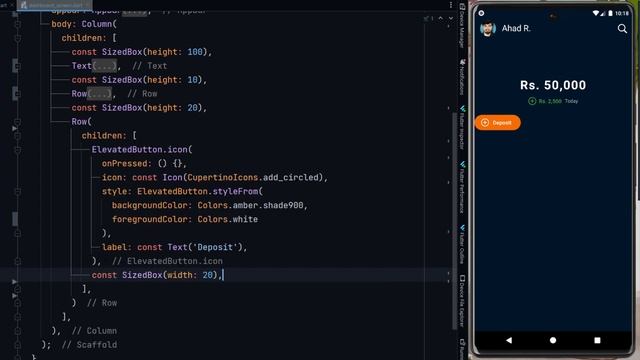Collapse the style: ElevatedButton.styleFrom( fold marker
This screenshot has width=640, height=360.
pyautogui.click(x=18, y=191)
